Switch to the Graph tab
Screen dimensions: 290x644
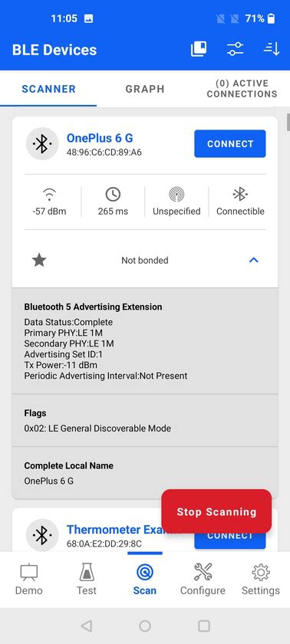[x=144, y=89]
